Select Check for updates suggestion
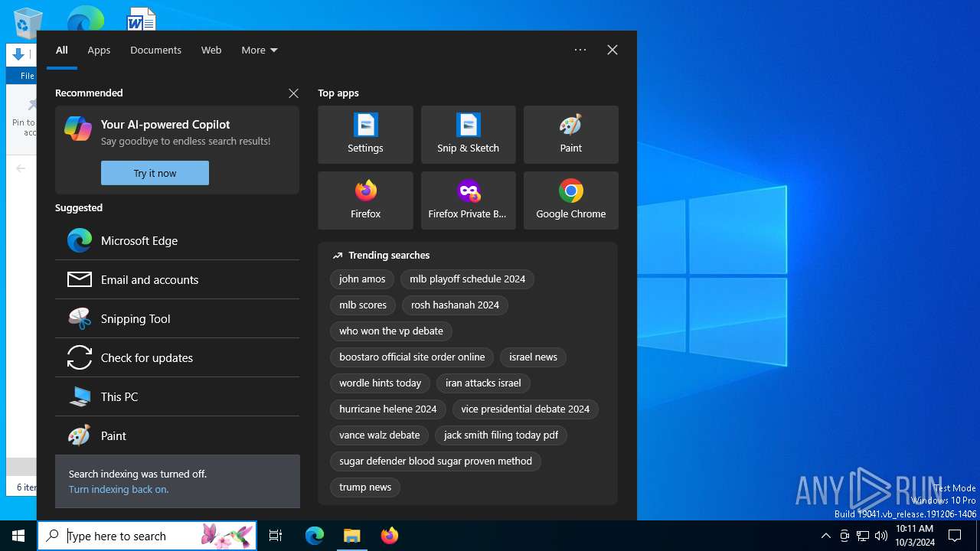 (x=177, y=357)
